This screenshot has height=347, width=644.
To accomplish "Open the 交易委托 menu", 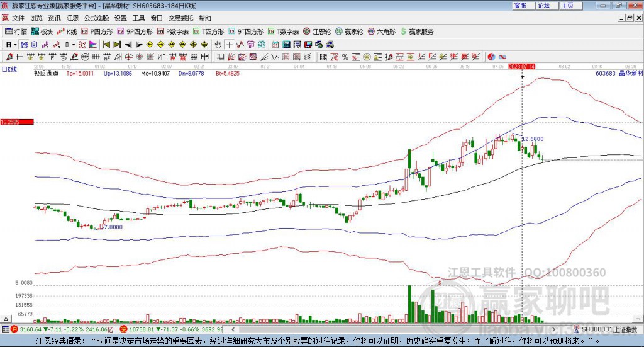I will point(181,18).
